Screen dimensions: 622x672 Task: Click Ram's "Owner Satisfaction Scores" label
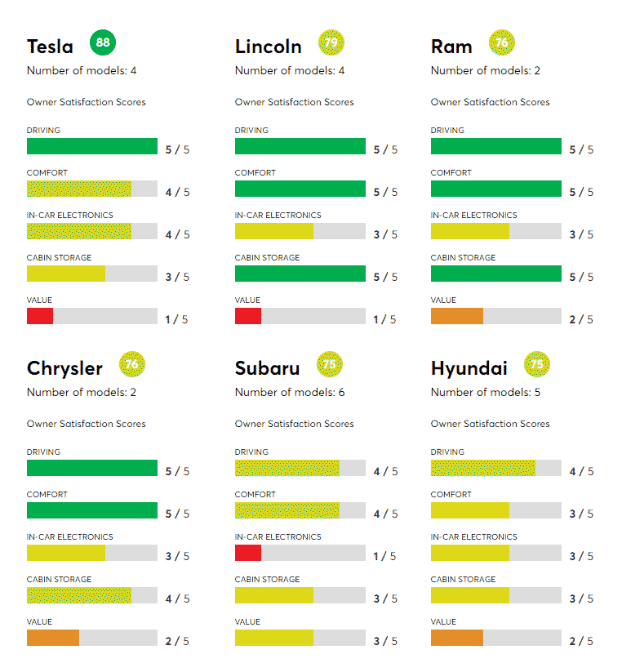(x=490, y=102)
